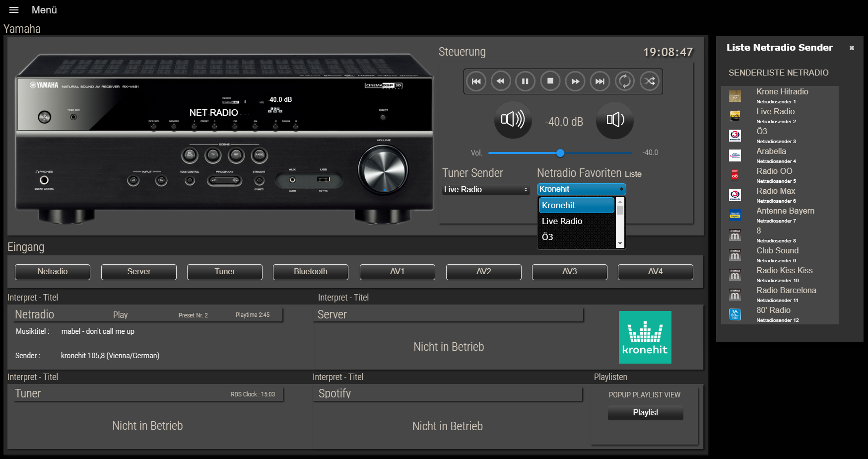Click the Club Sound station icon
This screenshot has height=459, width=868.
point(735,255)
